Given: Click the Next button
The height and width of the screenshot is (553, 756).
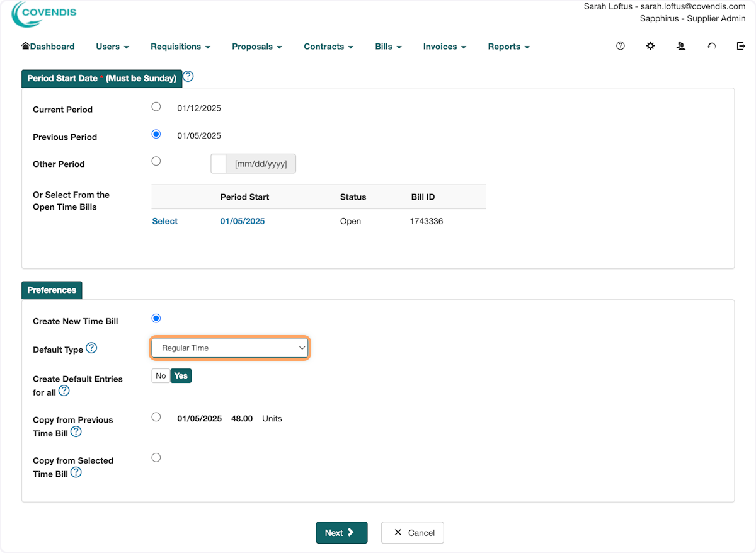Looking at the screenshot, I should 341,532.
